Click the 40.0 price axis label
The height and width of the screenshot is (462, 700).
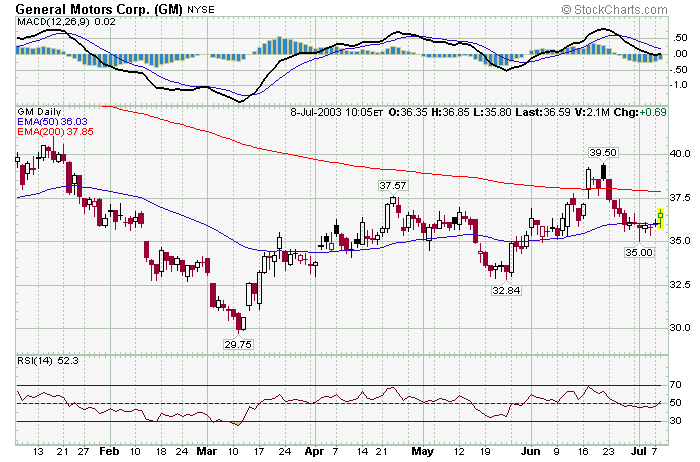tap(679, 154)
